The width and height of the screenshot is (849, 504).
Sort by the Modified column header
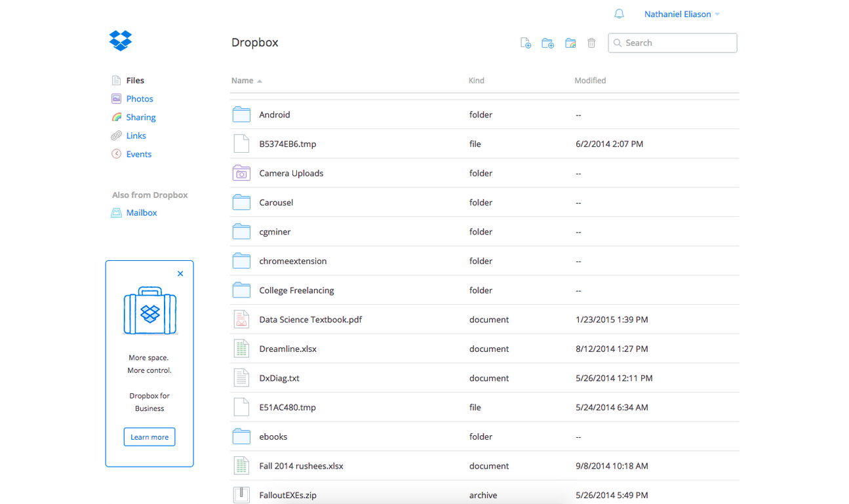point(590,81)
